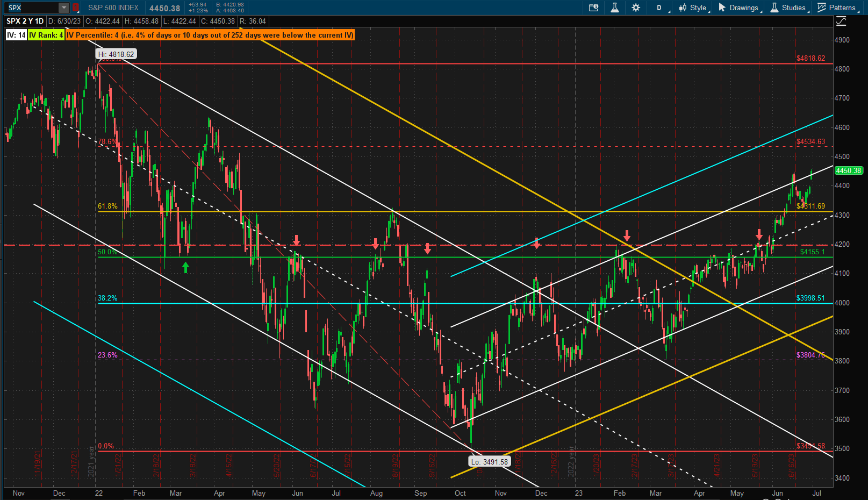
Task: Click the SPX symbol input field
Action: (x=32, y=8)
